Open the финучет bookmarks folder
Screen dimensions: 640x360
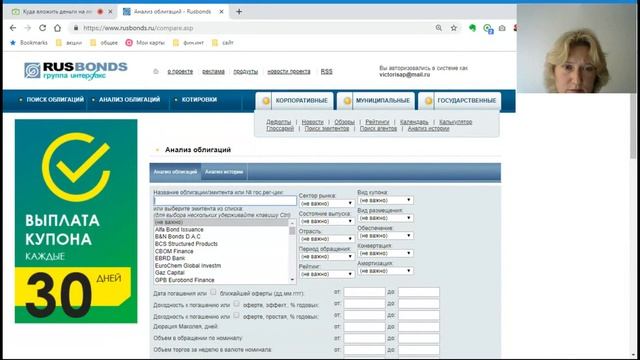pyautogui.click(x=188, y=42)
